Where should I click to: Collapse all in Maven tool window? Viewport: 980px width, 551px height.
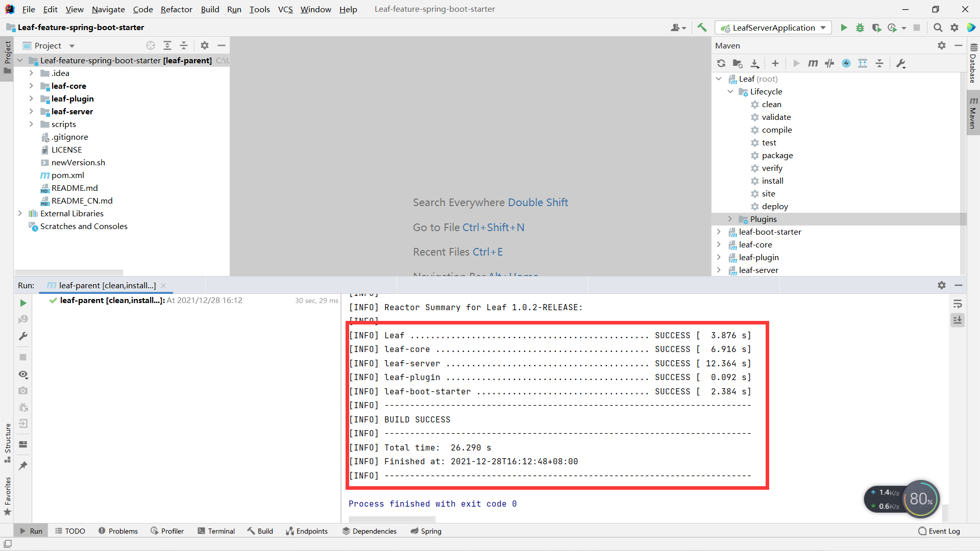tap(879, 63)
